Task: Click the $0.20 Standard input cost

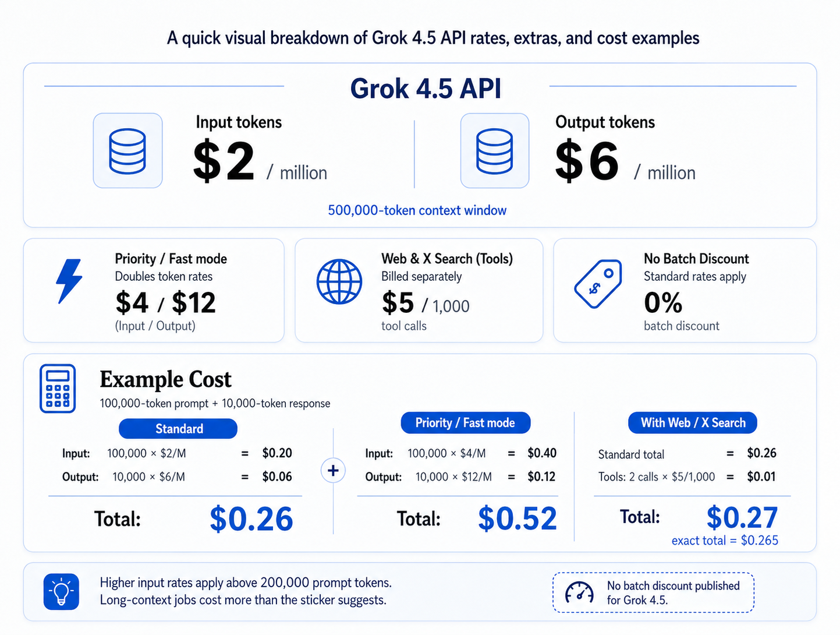Action: pos(277,453)
